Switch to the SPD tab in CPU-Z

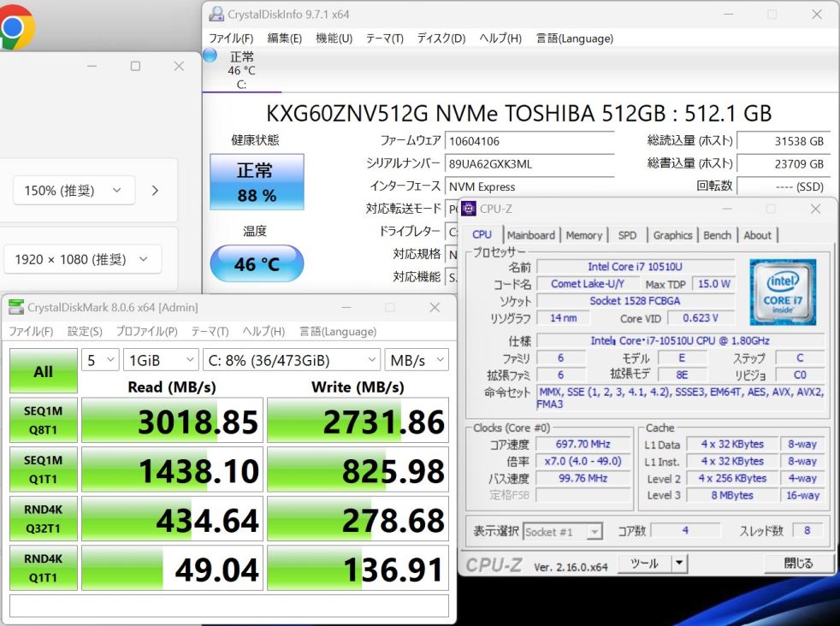[x=627, y=235]
